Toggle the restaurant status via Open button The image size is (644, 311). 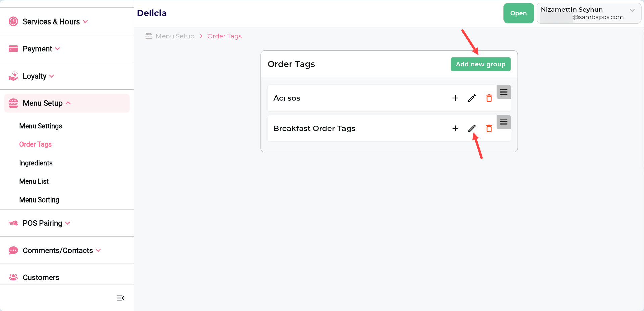(x=518, y=13)
